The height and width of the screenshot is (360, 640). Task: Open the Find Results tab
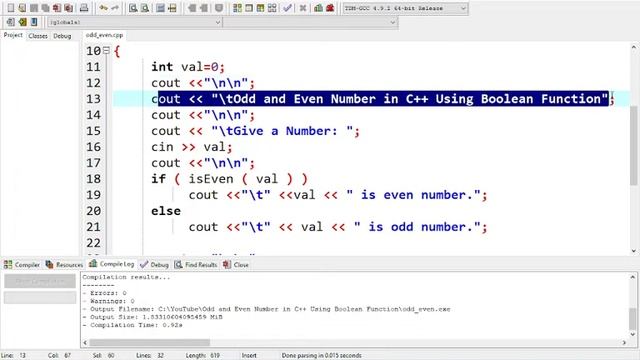tap(196, 264)
